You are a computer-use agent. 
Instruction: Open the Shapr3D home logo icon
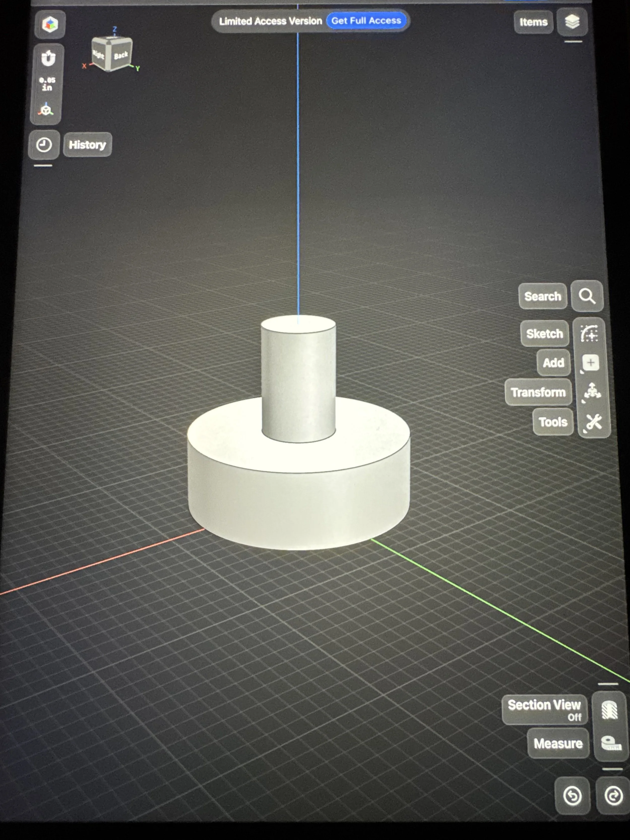point(50,25)
